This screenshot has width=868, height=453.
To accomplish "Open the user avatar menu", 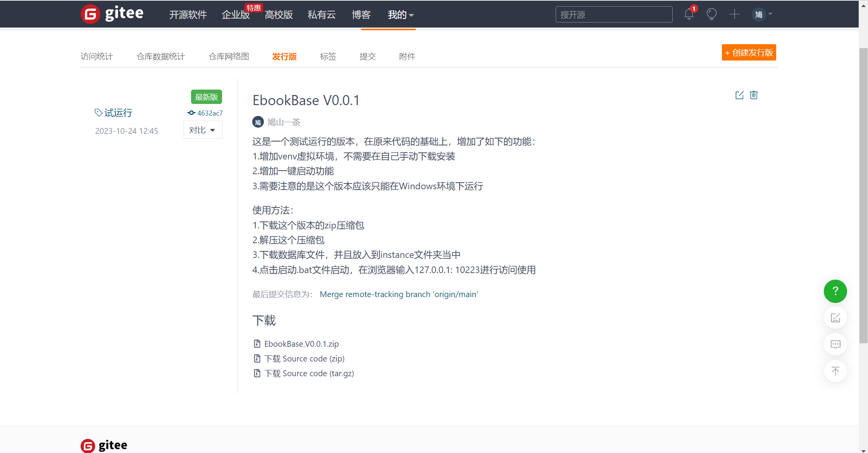I will (762, 14).
